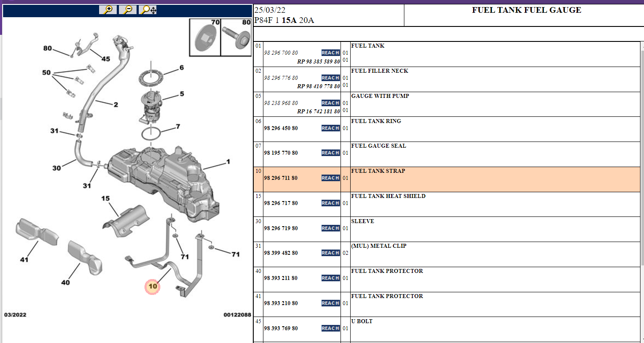Image resolution: width=644 pixels, height=343 pixels.
Task: Click part number 98 296 450 80
Action: click(281, 128)
